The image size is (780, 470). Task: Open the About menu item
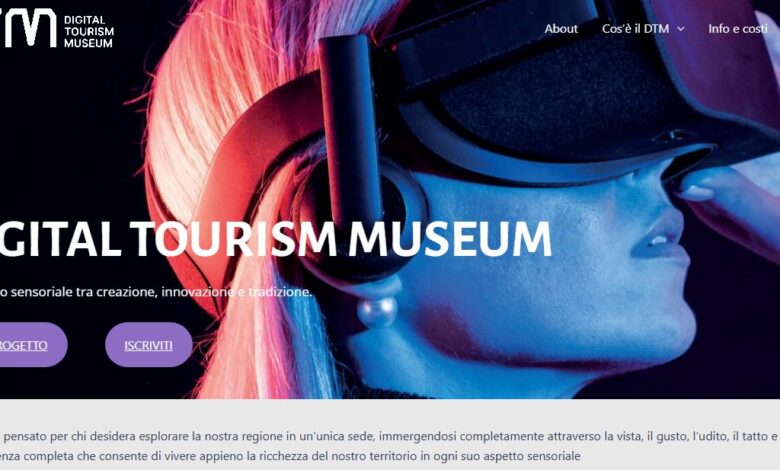coord(561,29)
